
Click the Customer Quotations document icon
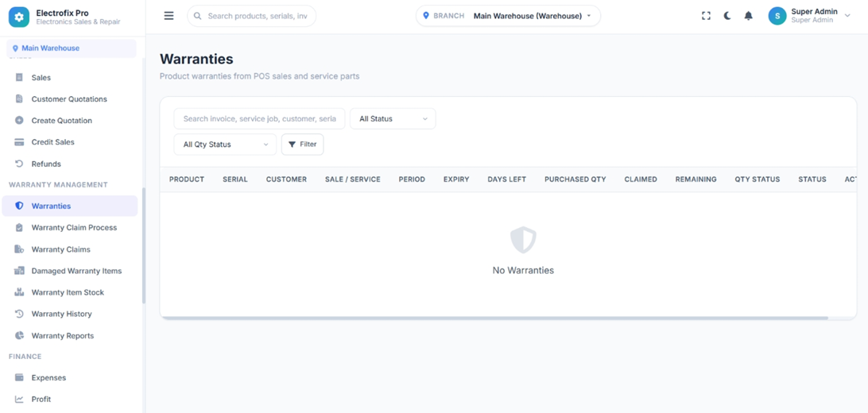tap(19, 99)
